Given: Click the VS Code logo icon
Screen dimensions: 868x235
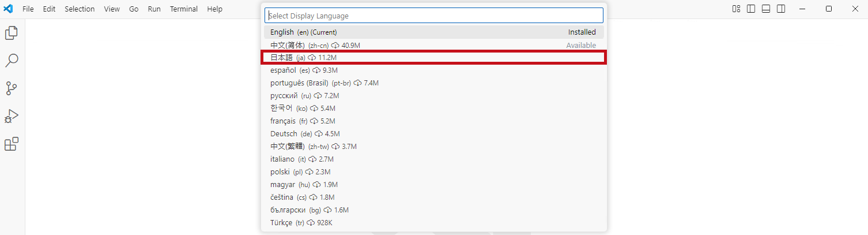Looking at the screenshot, I should click(x=9, y=9).
